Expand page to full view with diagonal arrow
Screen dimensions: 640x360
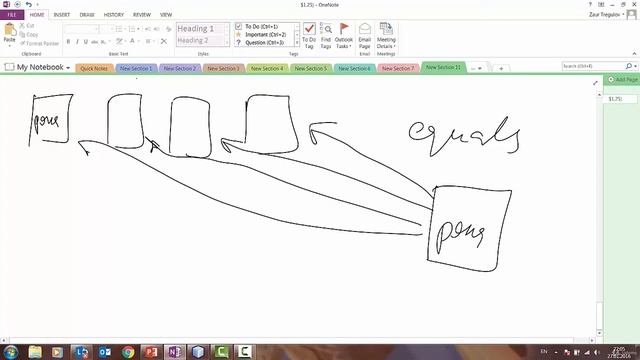click(595, 83)
